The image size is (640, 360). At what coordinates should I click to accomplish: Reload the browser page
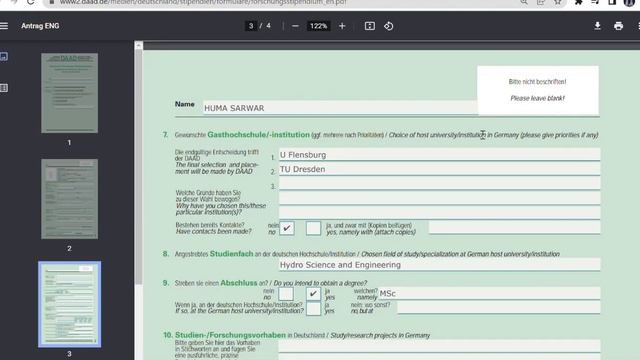point(30,2)
